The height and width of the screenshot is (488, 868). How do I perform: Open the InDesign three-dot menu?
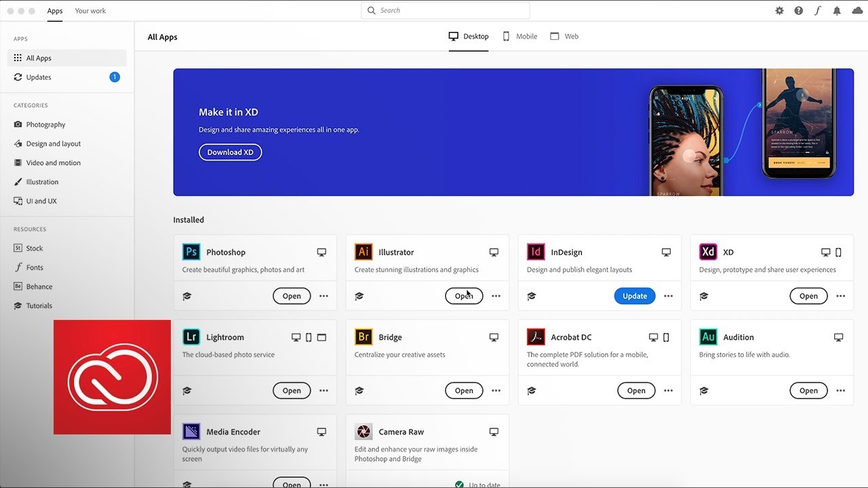point(668,296)
